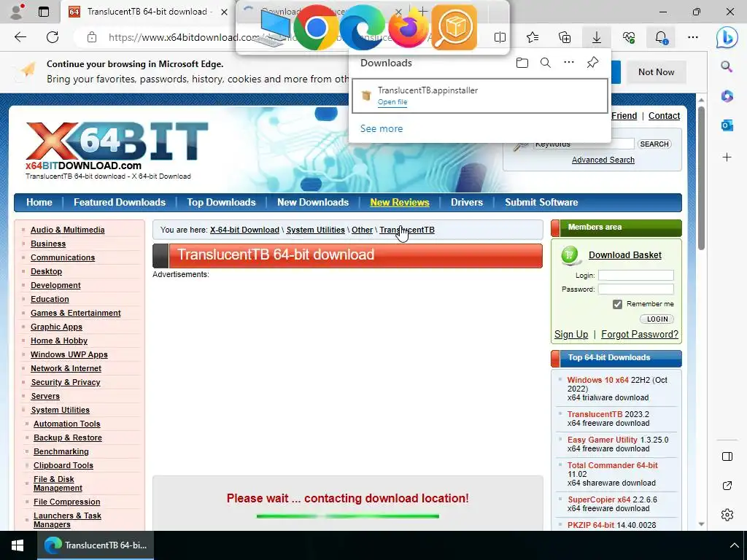Click the Downloads arrow toolbar icon
The width and height of the screenshot is (747, 560).
pyautogui.click(x=597, y=37)
